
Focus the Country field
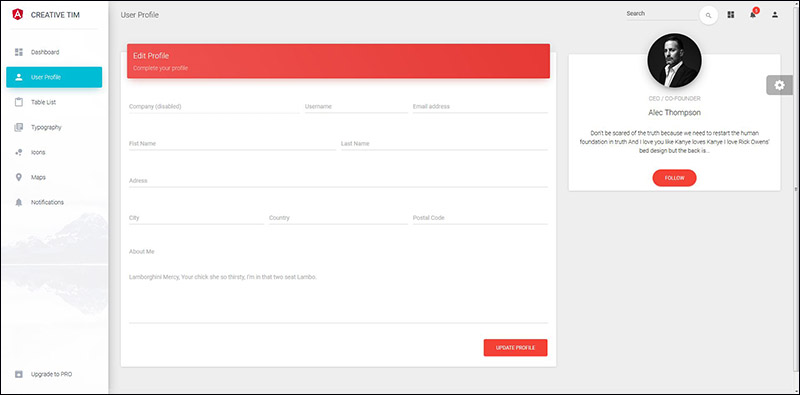click(x=338, y=218)
